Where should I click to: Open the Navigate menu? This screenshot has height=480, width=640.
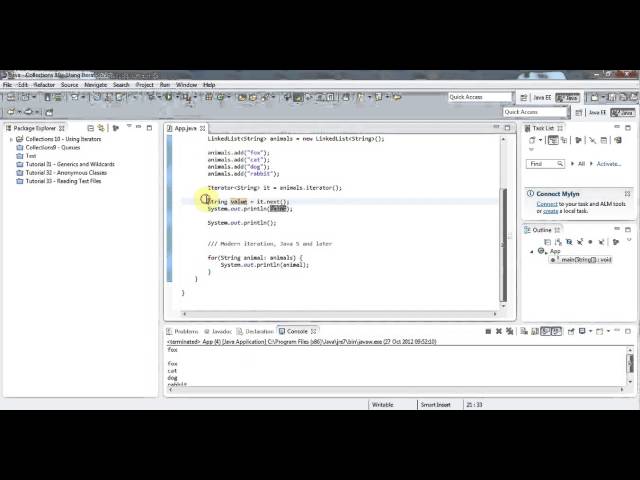tap(96, 85)
